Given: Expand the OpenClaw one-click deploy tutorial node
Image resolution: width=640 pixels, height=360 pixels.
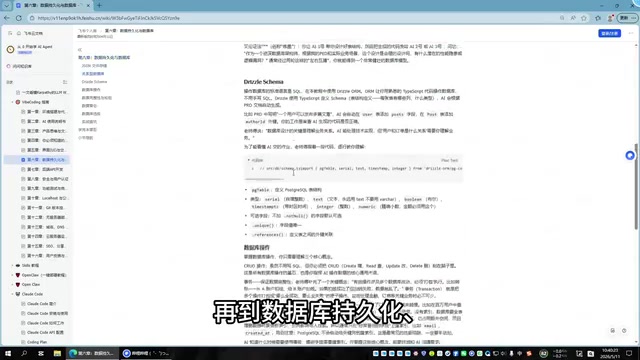Looking at the screenshot, I should pos(13,275).
